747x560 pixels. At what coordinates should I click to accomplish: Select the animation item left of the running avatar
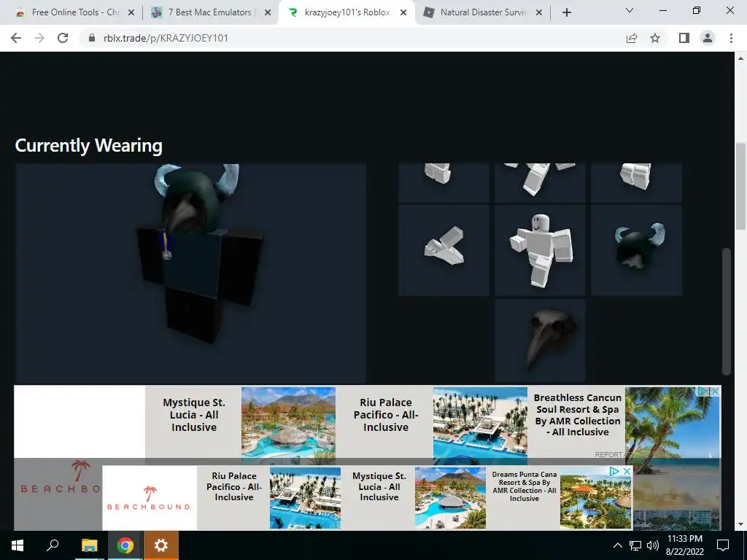444,251
